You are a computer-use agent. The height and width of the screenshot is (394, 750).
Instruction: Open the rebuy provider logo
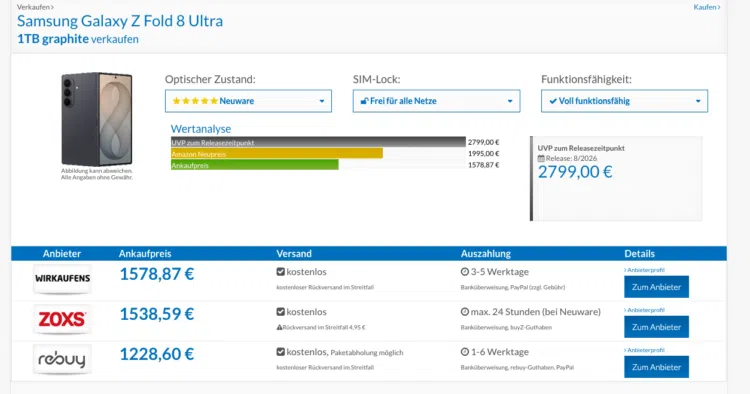click(x=62, y=359)
